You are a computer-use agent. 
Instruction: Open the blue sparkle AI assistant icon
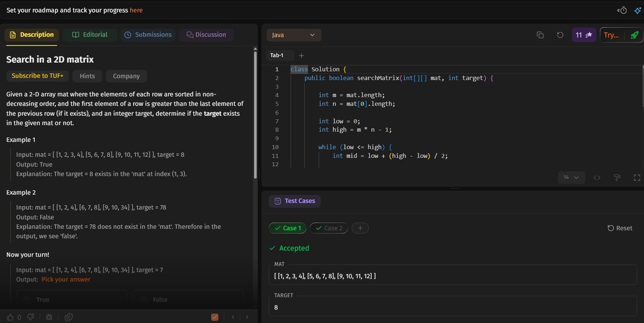tap(637, 10)
